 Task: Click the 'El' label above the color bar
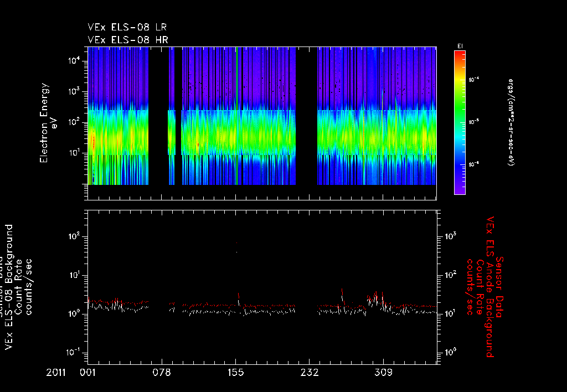point(460,46)
